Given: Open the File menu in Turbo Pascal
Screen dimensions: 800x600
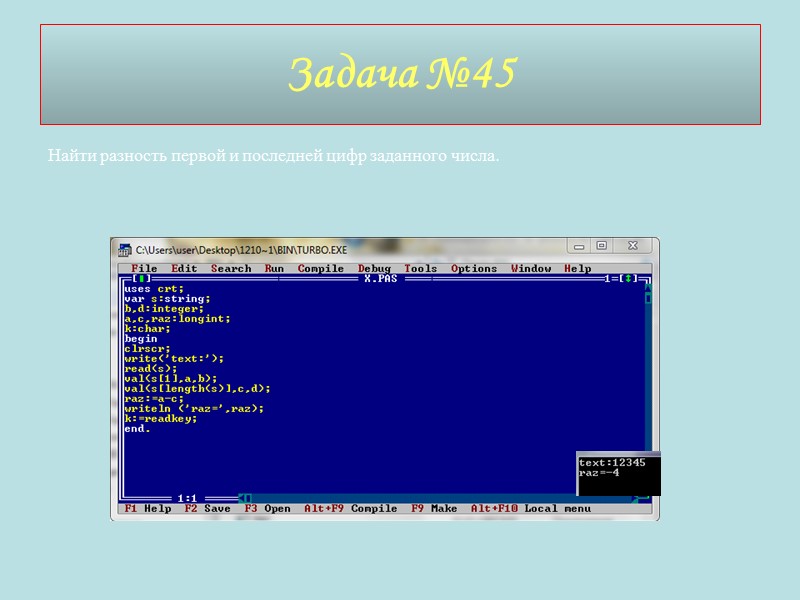Looking at the screenshot, I should pos(144,268).
